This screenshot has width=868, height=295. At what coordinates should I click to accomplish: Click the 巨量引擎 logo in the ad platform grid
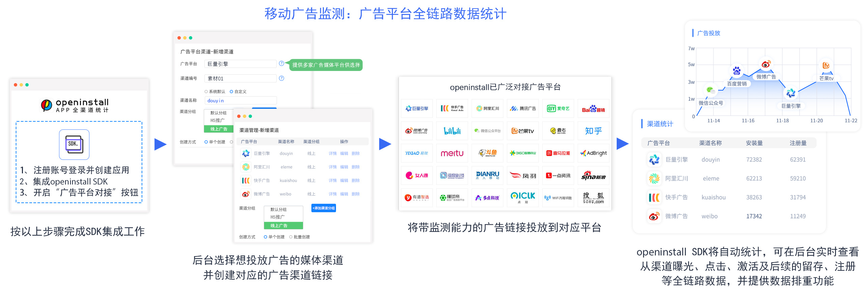417,108
